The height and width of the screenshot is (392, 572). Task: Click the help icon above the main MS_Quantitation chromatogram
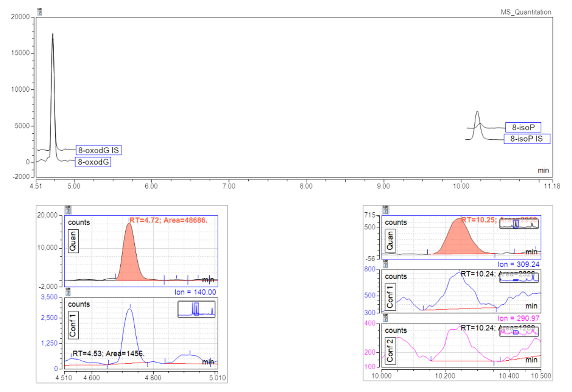[39, 12]
